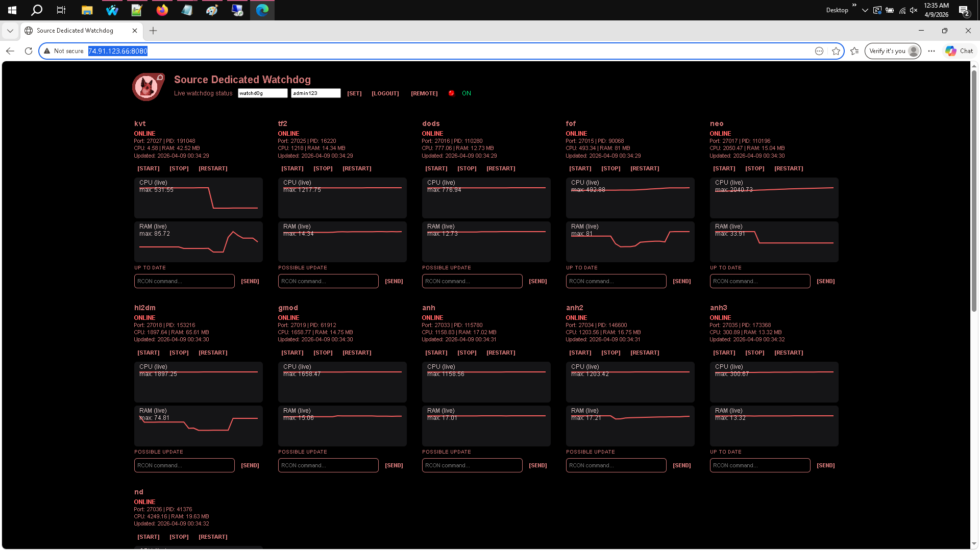Focus the tf2 RCON command field
This screenshot has height=551, width=980.
(328, 281)
